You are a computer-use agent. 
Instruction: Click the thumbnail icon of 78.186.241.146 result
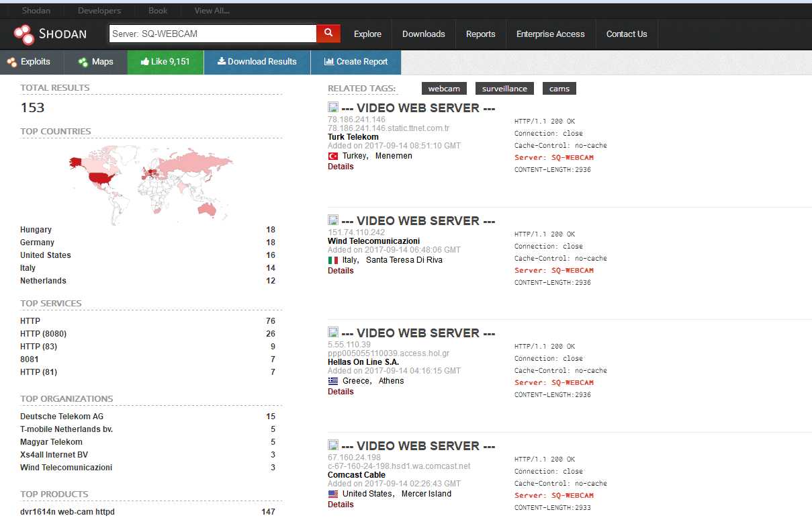333,107
